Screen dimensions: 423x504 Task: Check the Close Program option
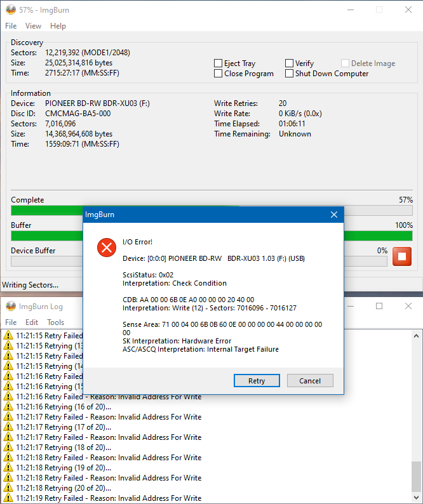218,74
